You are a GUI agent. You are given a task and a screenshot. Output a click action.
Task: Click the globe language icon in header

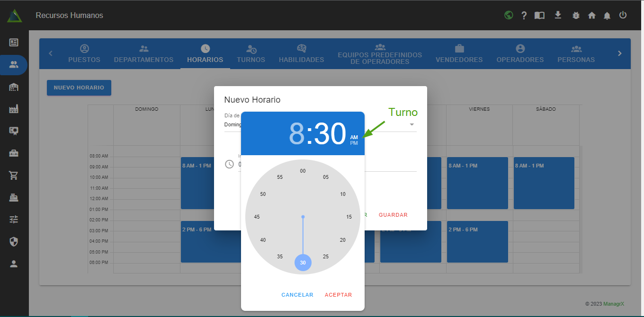(x=509, y=15)
